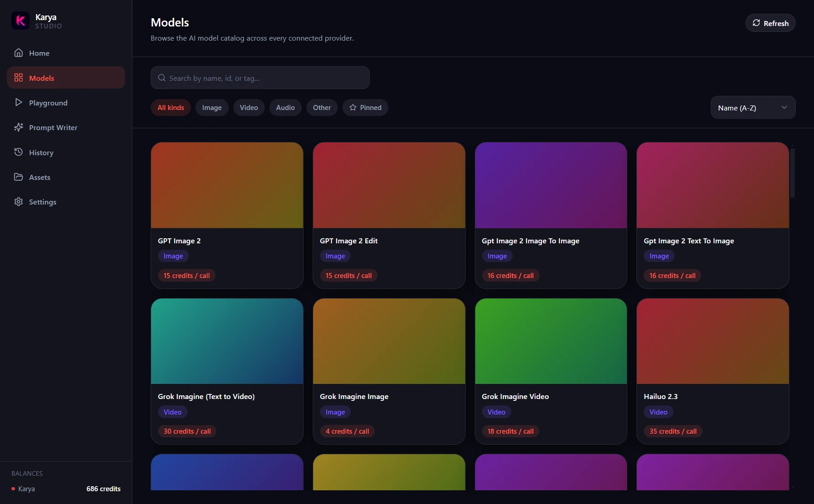
Task: Open Settings from sidebar
Action: point(66,202)
